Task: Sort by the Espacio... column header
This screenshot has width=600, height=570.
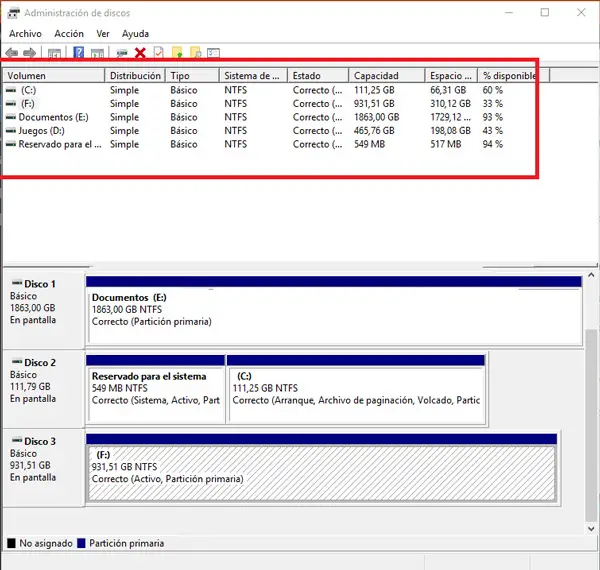Action: pyautogui.click(x=451, y=76)
